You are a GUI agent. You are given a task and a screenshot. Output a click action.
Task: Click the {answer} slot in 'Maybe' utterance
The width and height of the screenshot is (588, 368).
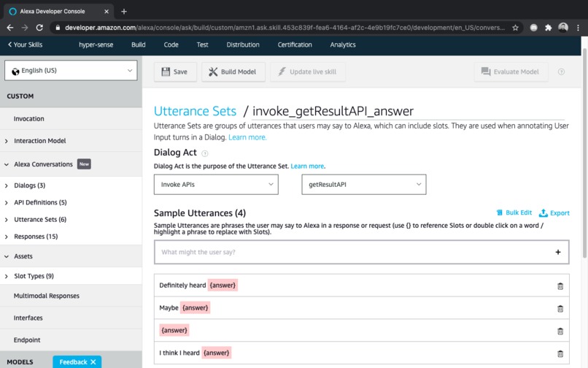pyautogui.click(x=195, y=308)
